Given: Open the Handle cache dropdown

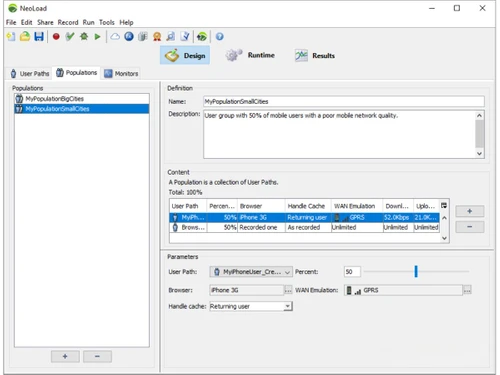Looking at the screenshot, I should tap(251, 306).
